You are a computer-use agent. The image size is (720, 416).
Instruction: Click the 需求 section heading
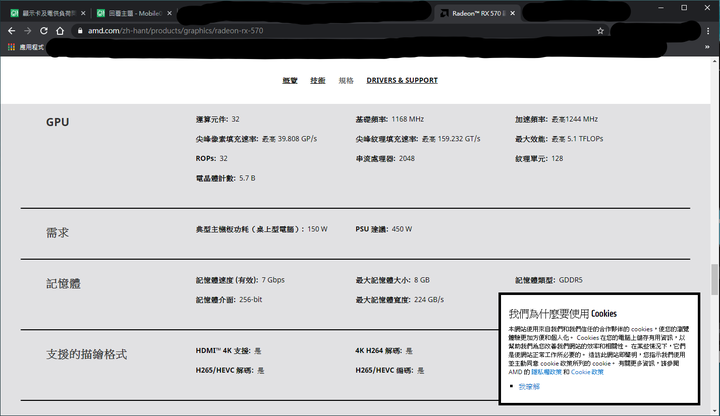point(57,233)
